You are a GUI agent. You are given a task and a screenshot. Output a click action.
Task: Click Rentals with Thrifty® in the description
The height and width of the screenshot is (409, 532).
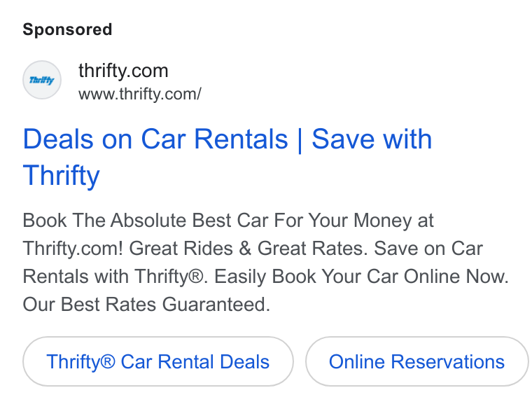tap(113, 277)
